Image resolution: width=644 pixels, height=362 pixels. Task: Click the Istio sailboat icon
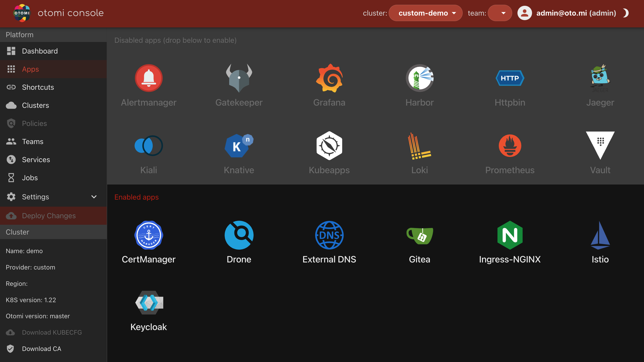coord(600,235)
